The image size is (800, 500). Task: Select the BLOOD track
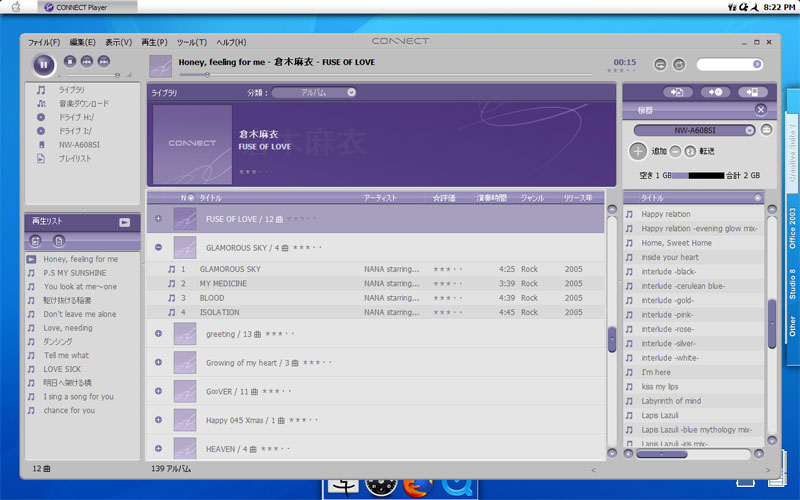(x=375, y=297)
